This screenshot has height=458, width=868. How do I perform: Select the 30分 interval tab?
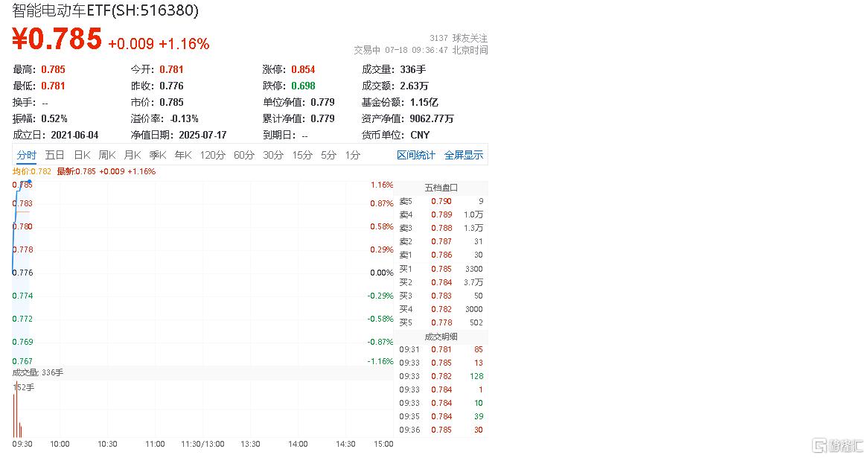(273, 155)
